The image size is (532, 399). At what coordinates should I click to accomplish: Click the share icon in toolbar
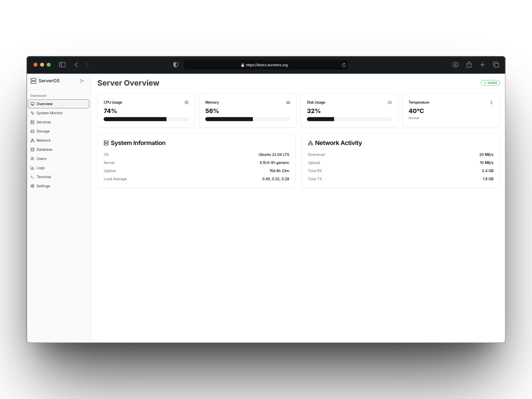pyautogui.click(x=469, y=65)
